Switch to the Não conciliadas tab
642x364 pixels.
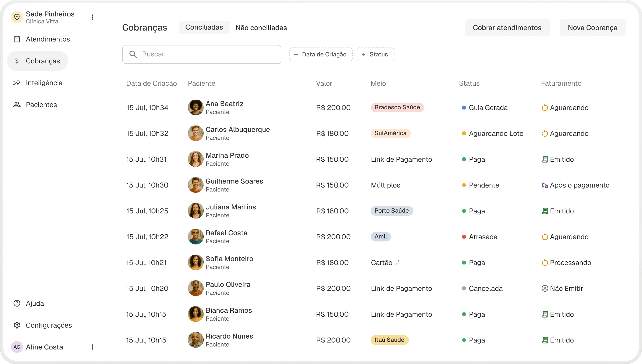[261, 28]
